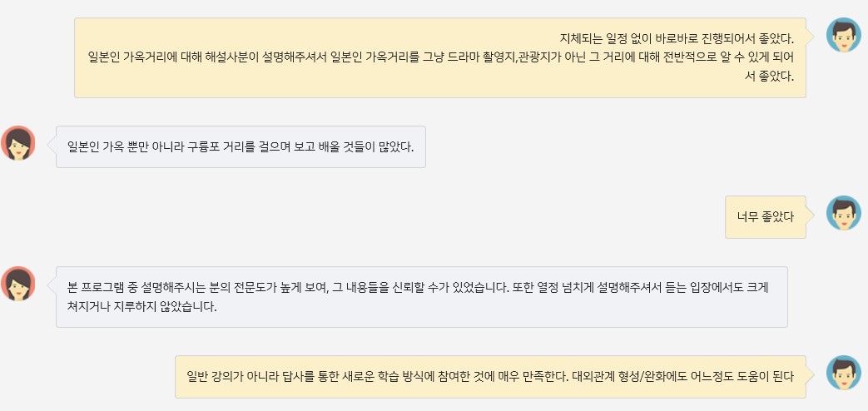
Task: Click the sentence "대외관계 형성/완화에도 어느정도 도움이 된다"
Action: [x=684, y=377]
